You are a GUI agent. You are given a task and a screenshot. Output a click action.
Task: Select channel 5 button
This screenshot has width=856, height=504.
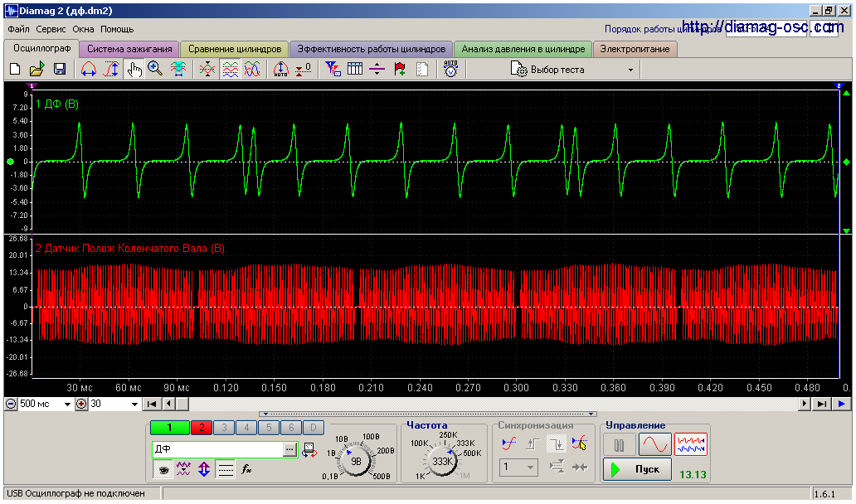pos(269,428)
